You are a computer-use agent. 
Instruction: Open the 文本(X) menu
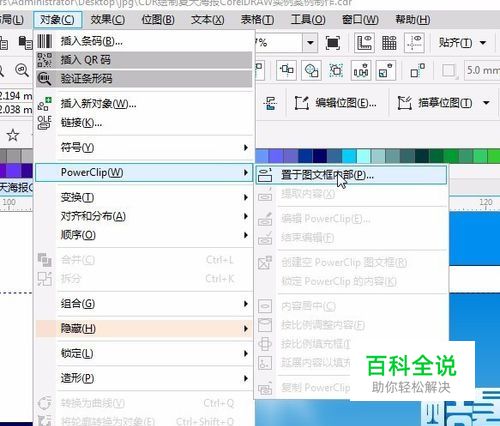click(x=208, y=20)
